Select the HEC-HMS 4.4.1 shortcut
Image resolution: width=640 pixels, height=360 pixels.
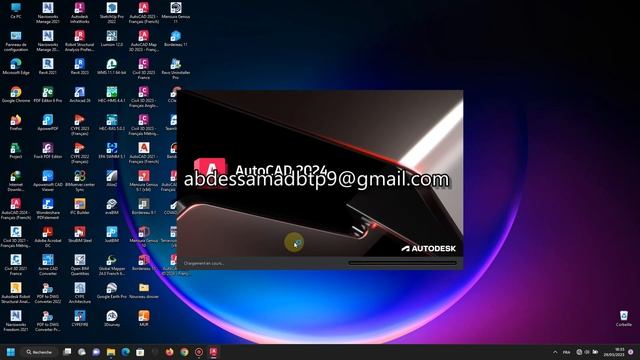(x=111, y=95)
